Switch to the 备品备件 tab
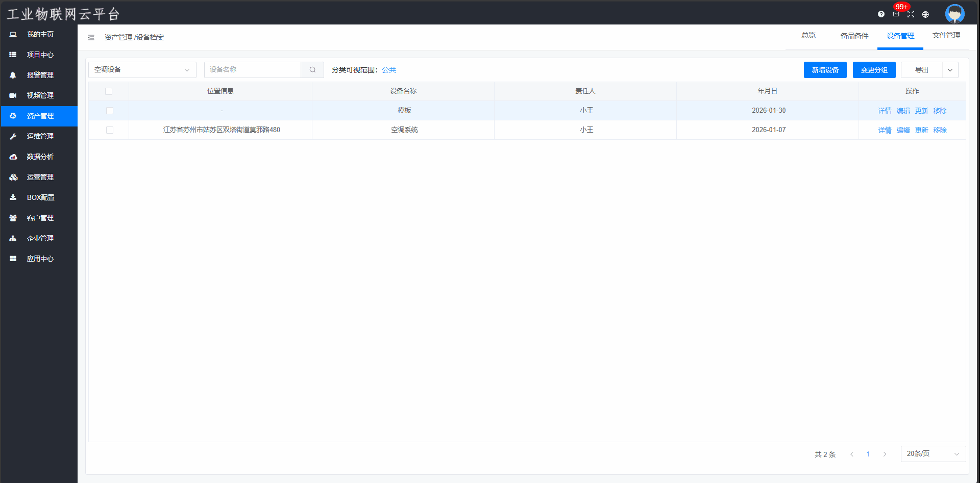The image size is (980, 483). pyautogui.click(x=854, y=36)
